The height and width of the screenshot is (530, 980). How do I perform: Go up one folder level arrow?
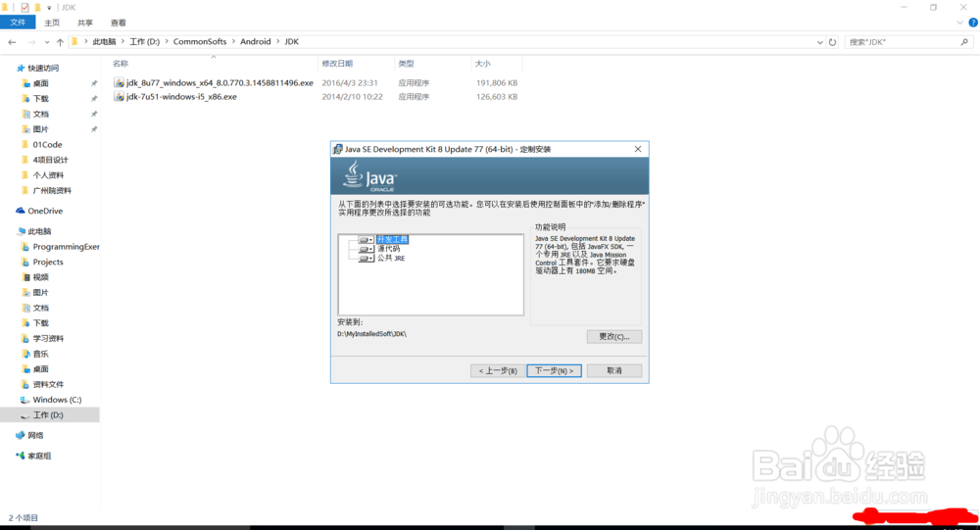tap(60, 42)
